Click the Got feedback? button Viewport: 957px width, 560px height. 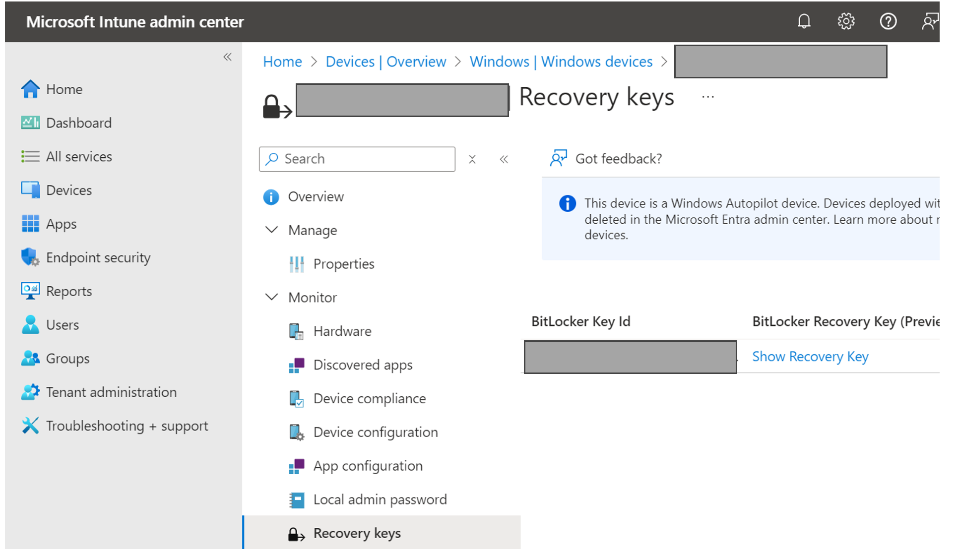(x=606, y=159)
